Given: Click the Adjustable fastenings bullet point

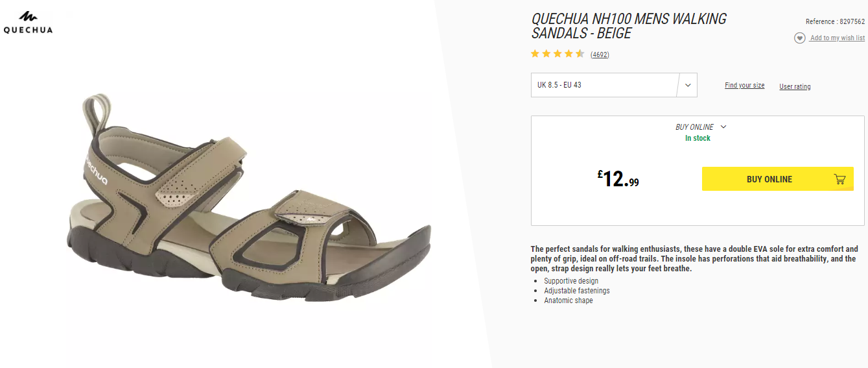Looking at the screenshot, I should 577,291.
